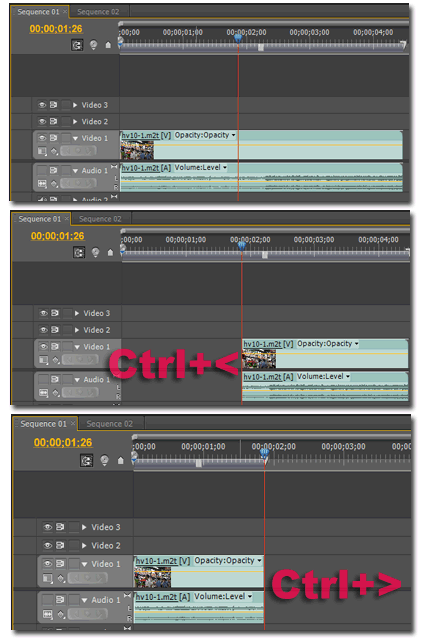422x639 pixels.
Task: Collapse the Video 1 track in top timeline
Action: (x=75, y=138)
